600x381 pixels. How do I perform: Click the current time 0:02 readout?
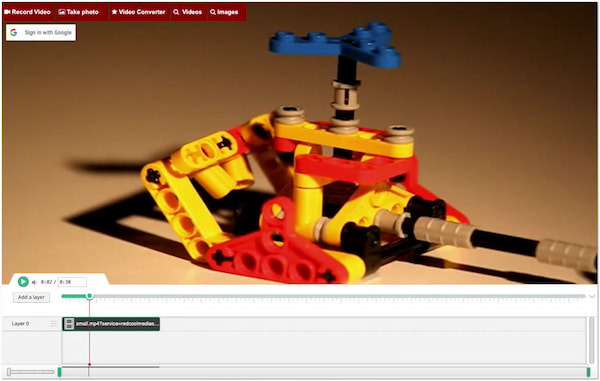[x=47, y=282]
